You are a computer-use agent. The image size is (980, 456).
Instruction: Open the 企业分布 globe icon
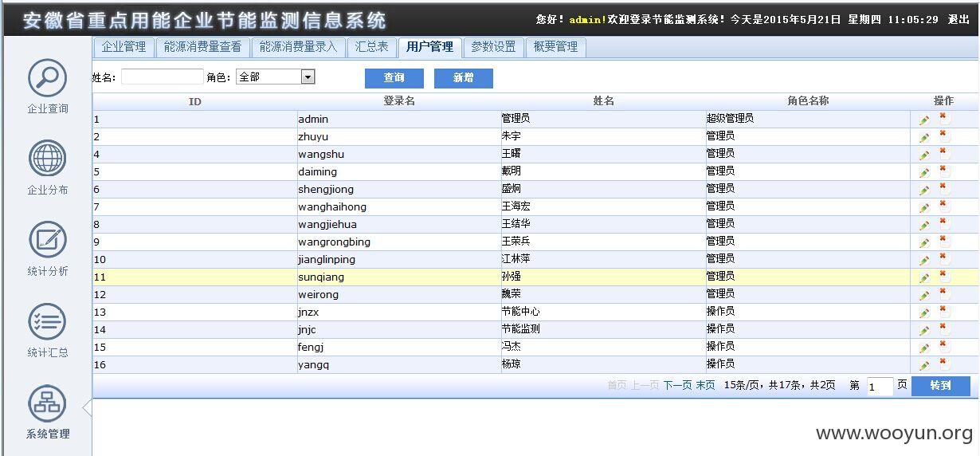point(48,158)
